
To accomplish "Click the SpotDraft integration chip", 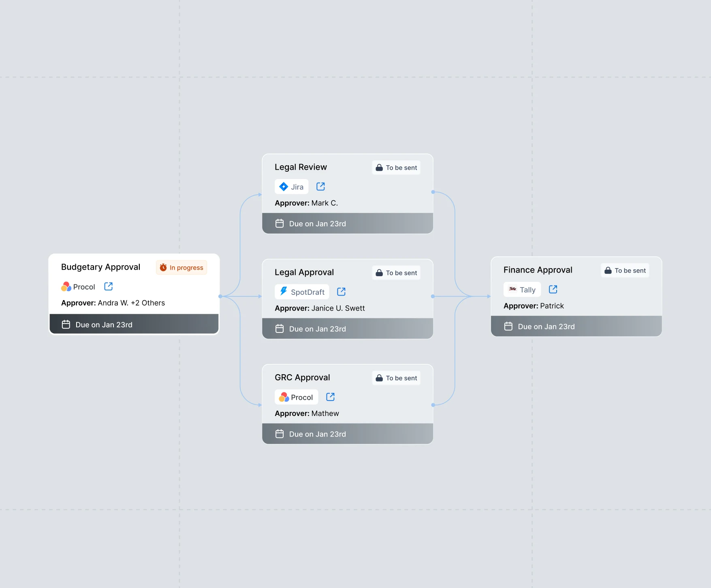I will pyautogui.click(x=302, y=292).
